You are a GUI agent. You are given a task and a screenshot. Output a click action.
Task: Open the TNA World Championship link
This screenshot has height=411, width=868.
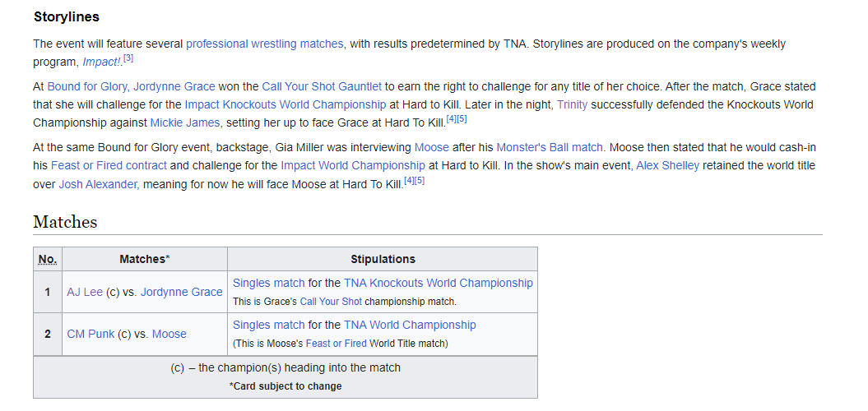click(x=410, y=325)
